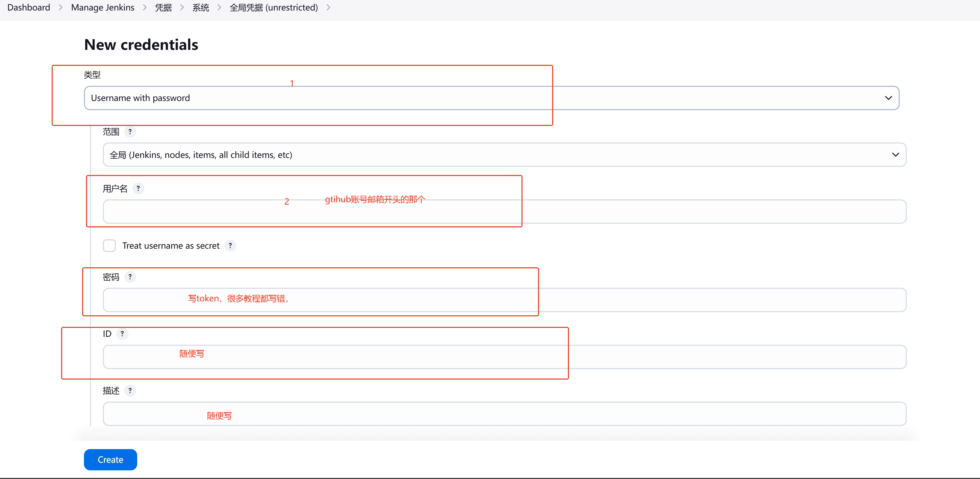
Task: Open Manage Jenkins breadcrumb
Action: pyautogui.click(x=103, y=8)
